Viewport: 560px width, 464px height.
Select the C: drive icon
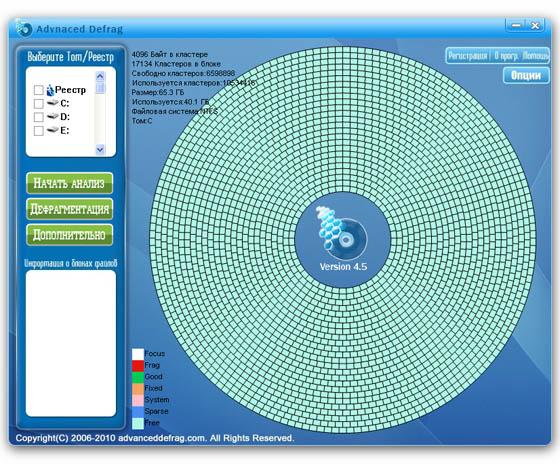52,103
